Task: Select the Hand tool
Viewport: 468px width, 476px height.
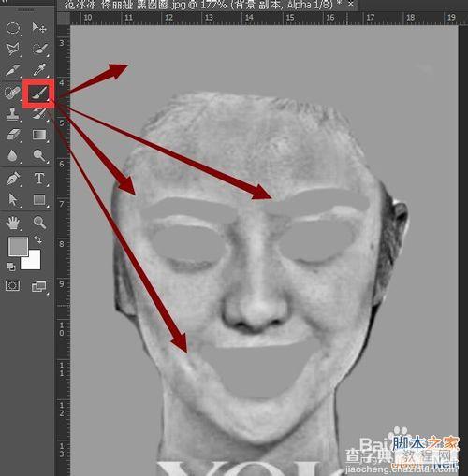Action: pyautogui.click(x=13, y=223)
